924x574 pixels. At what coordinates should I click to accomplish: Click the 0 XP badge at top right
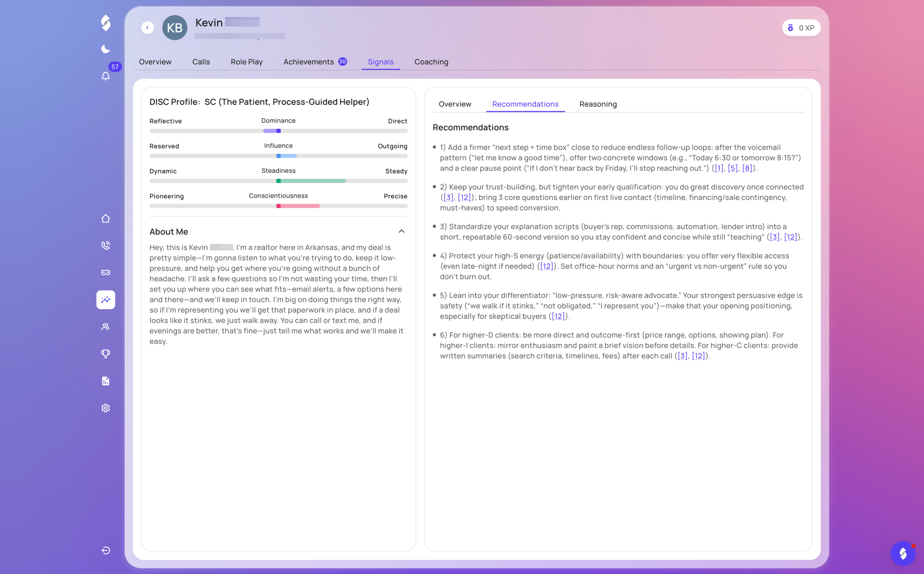(x=801, y=27)
